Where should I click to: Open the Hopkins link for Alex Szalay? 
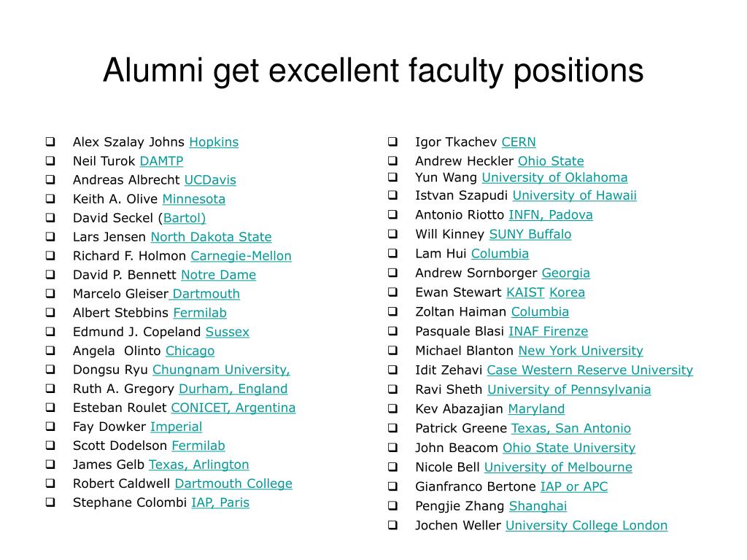pos(214,142)
